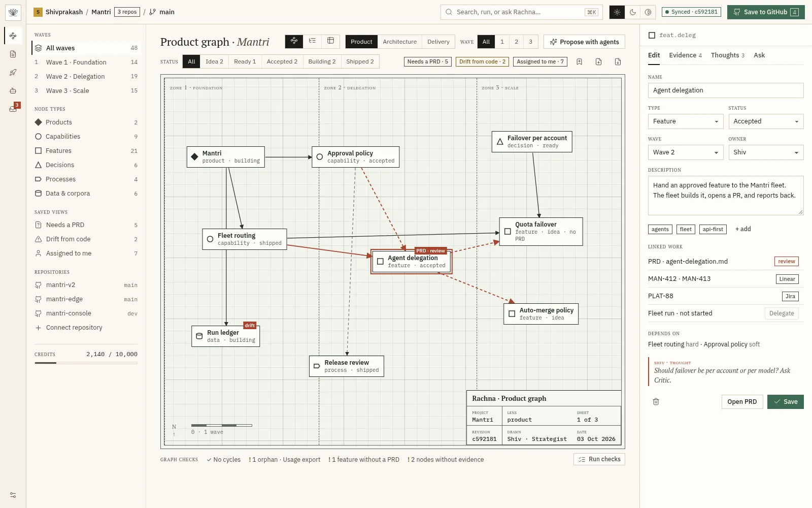The width and height of the screenshot is (812, 508).
Task: Click the Run checks button
Action: tap(599, 459)
